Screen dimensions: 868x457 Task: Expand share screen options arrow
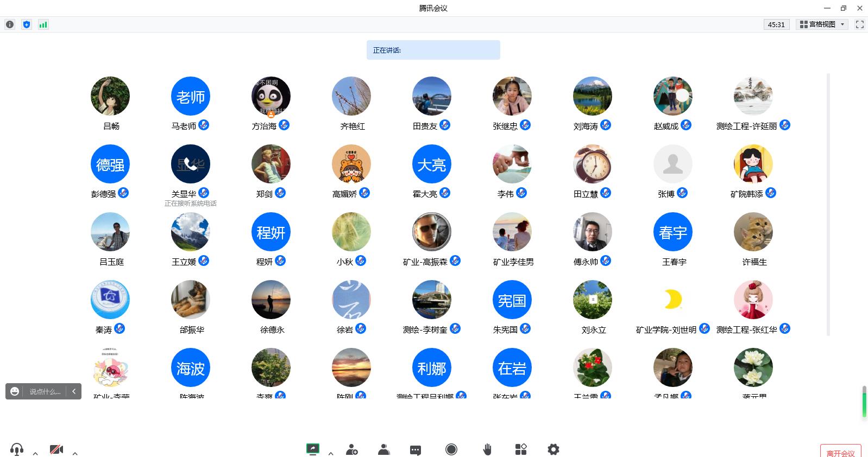331,453
